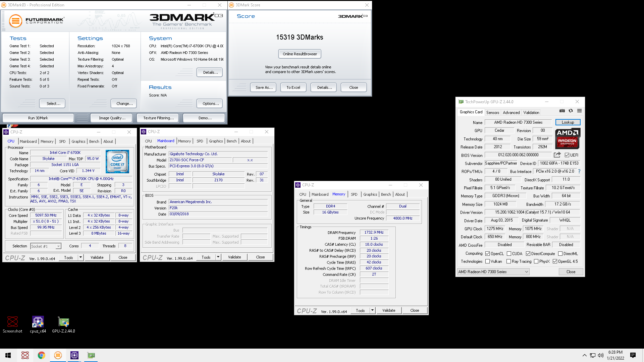Switch to CPU-Z in the taskbar
Viewport: 644px width, 362px height.
pyautogui.click(x=74, y=355)
